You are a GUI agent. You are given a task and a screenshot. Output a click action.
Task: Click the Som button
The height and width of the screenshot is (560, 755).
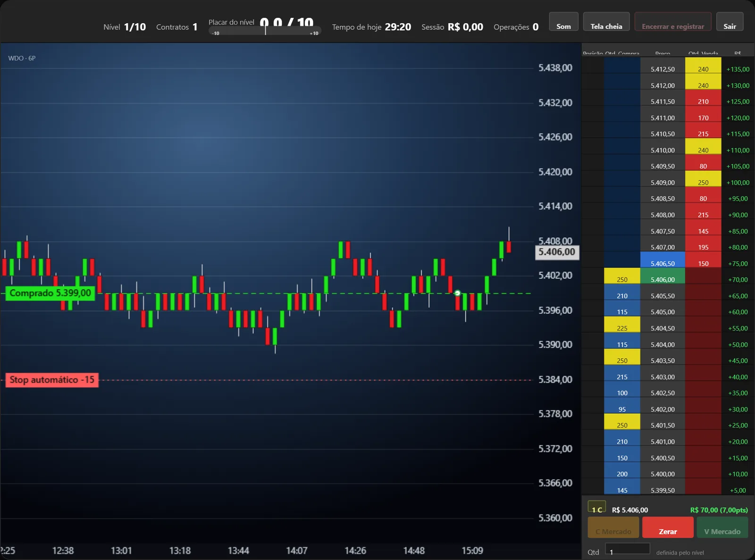click(563, 22)
